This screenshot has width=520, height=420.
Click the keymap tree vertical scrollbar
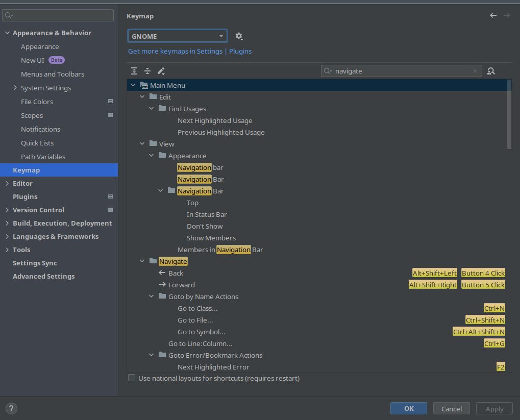pyautogui.click(x=509, y=114)
